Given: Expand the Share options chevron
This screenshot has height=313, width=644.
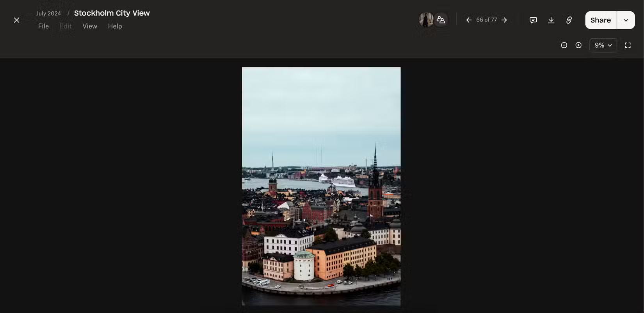Looking at the screenshot, I should click(626, 20).
